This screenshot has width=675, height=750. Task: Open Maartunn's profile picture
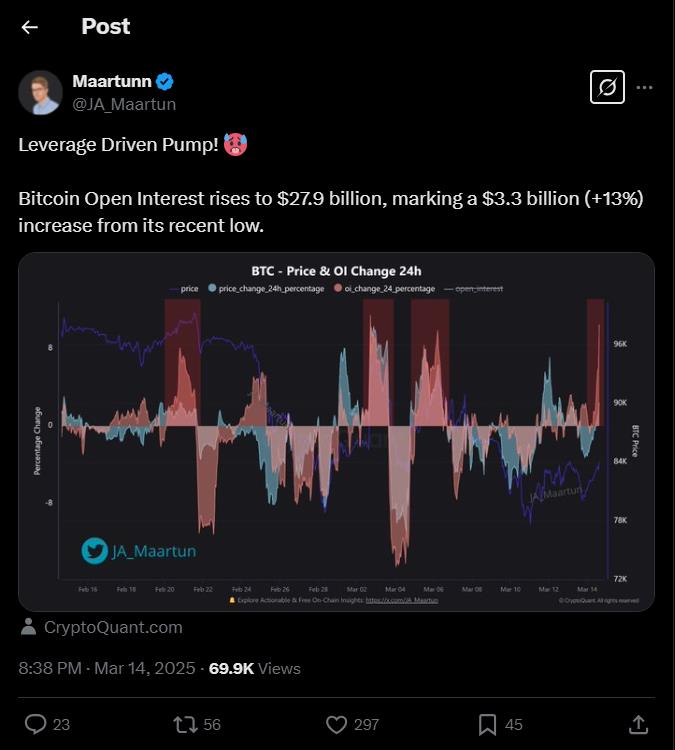(40, 93)
